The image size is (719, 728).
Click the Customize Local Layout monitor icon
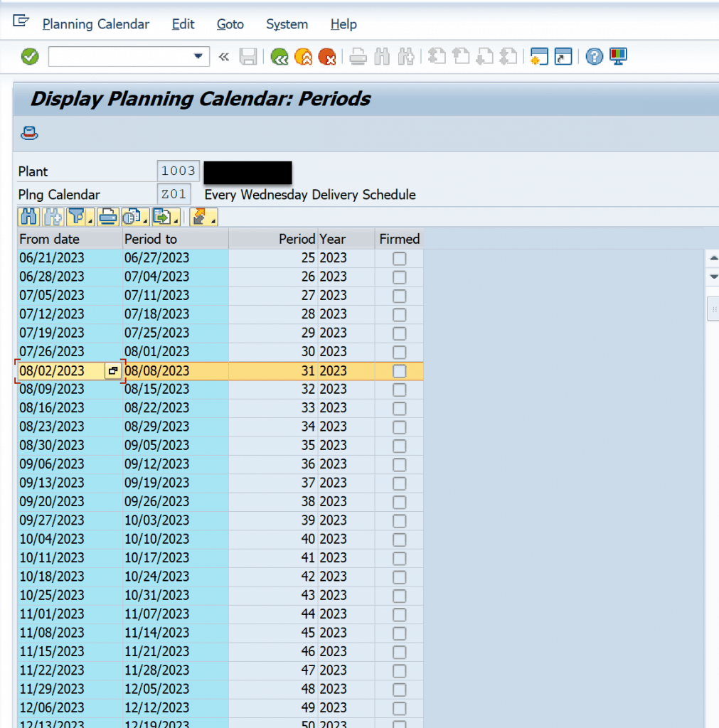[x=618, y=57]
